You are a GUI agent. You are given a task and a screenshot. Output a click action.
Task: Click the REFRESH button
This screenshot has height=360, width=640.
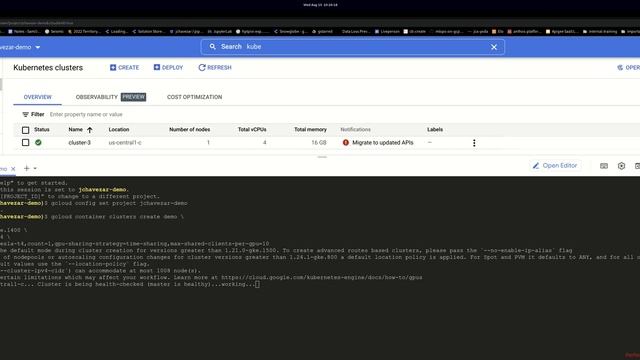tap(215, 67)
